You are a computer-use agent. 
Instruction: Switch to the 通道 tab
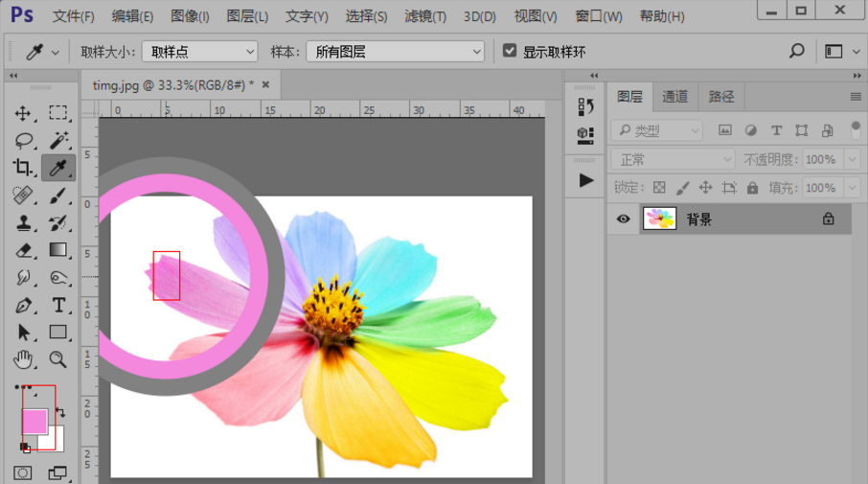(674, 97)
